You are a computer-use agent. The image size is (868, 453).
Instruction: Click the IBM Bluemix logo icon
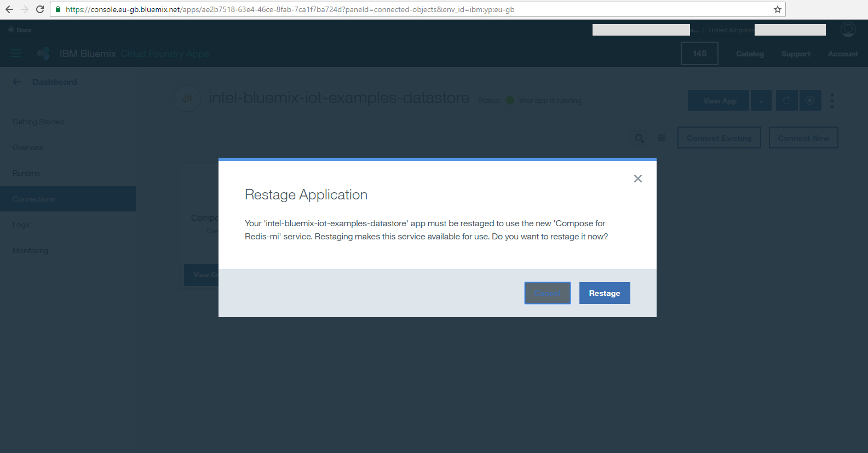click(x=44, y=54)
